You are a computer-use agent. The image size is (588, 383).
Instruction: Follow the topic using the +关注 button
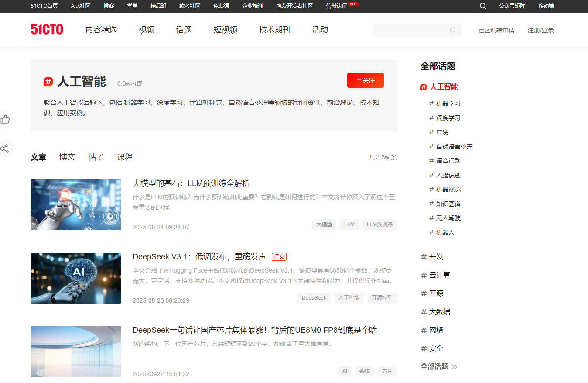365,80
